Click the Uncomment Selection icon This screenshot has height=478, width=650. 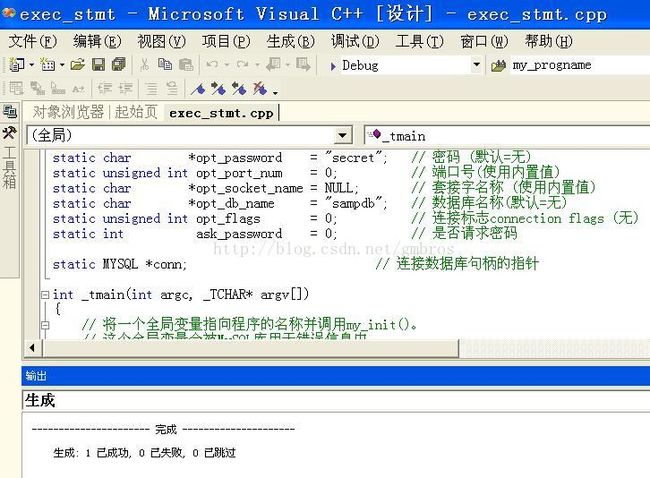click(172, 88)
